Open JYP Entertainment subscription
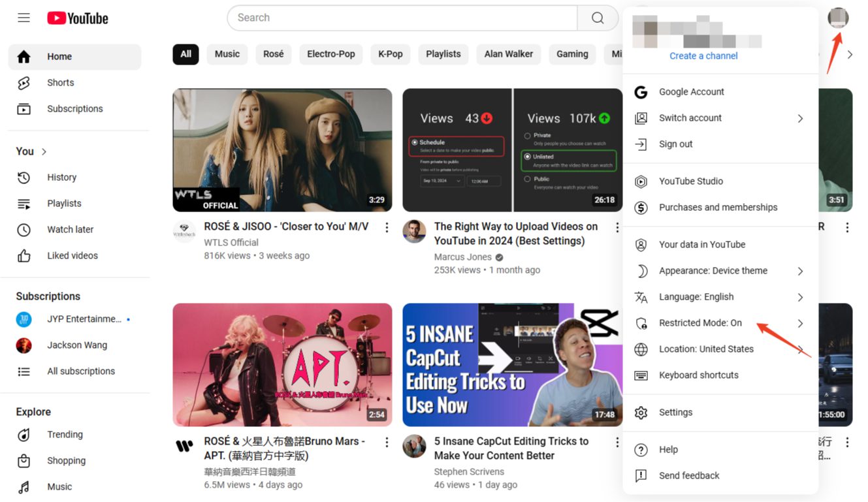The width and height of the screenshot is (868, 502). pos(74,319)
